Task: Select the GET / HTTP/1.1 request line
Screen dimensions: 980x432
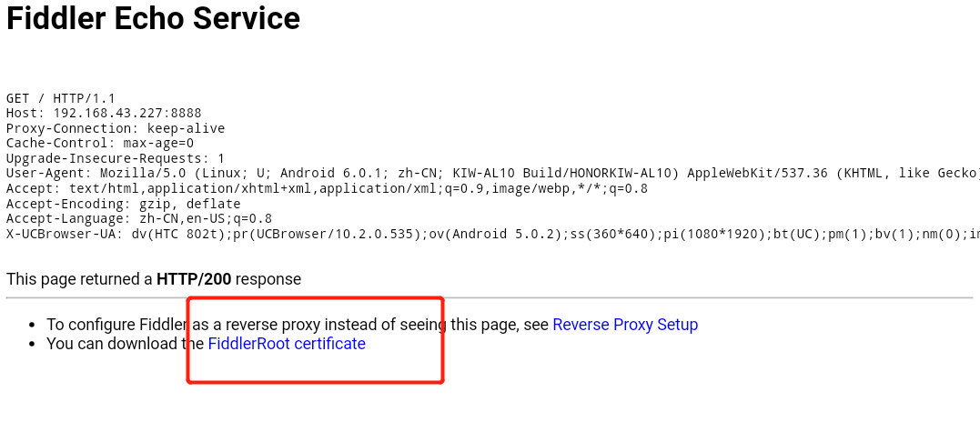Action: point(61,98)
